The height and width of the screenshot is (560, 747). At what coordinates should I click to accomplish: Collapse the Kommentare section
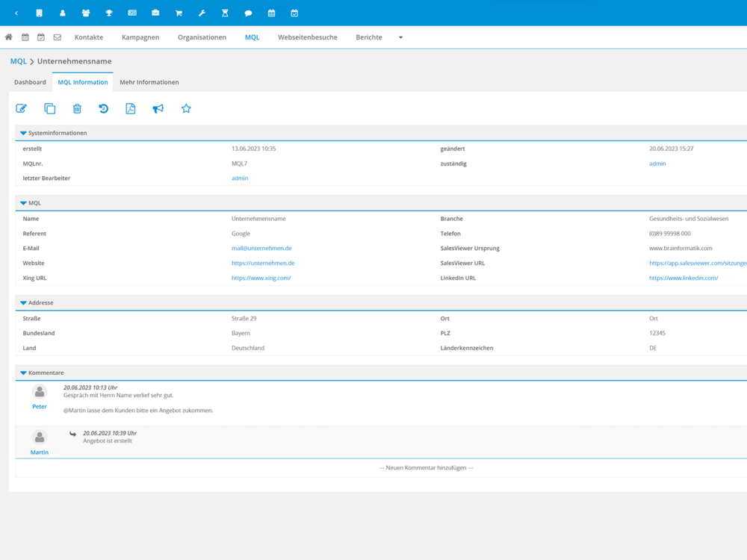coord(24,373)
